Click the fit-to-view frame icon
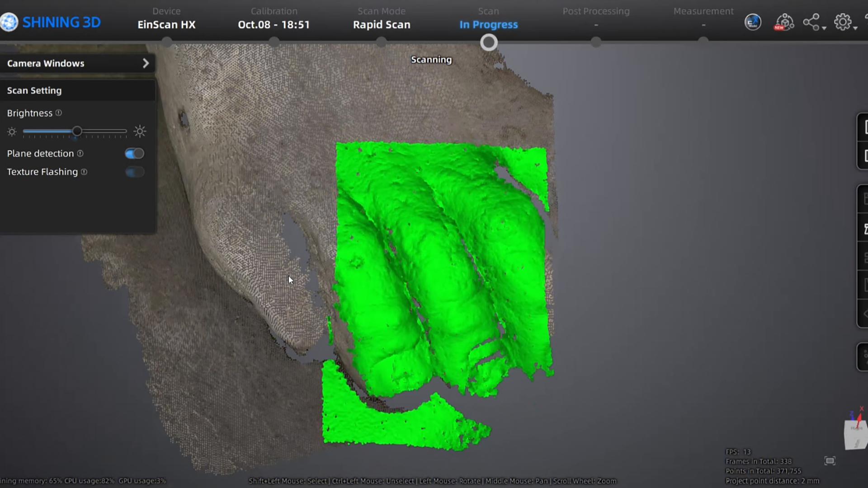Screen dimensions: 868x488 (830, 461)
